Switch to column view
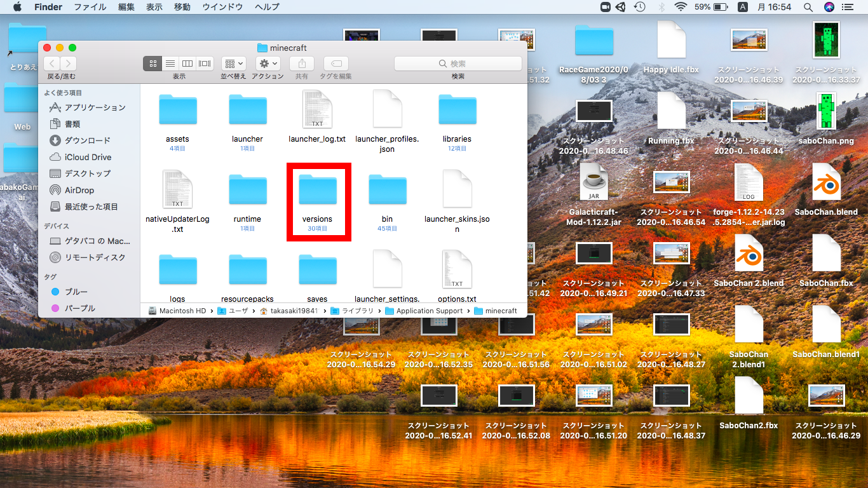The width and height of the screenshot is (868, 488). click(187, 64)
